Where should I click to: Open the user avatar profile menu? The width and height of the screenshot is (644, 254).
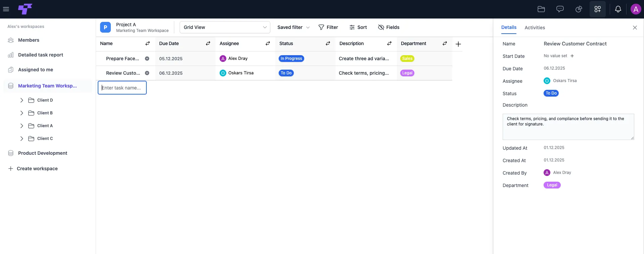(636, 9)
